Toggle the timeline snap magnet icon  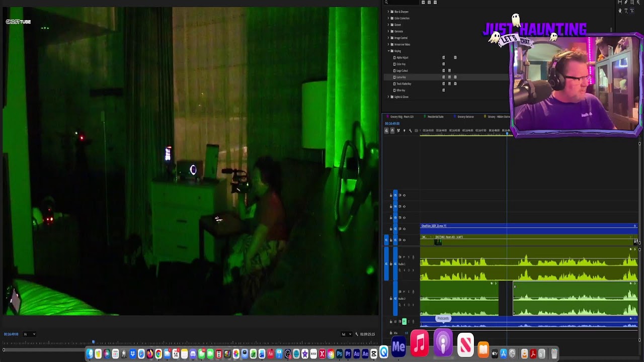392,131
